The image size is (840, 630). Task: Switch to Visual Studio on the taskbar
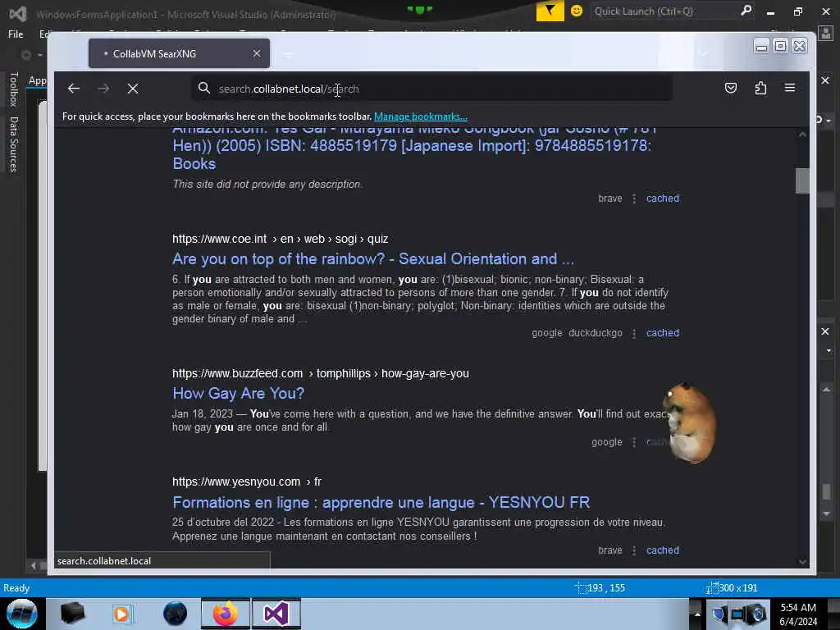click(276, 614)
